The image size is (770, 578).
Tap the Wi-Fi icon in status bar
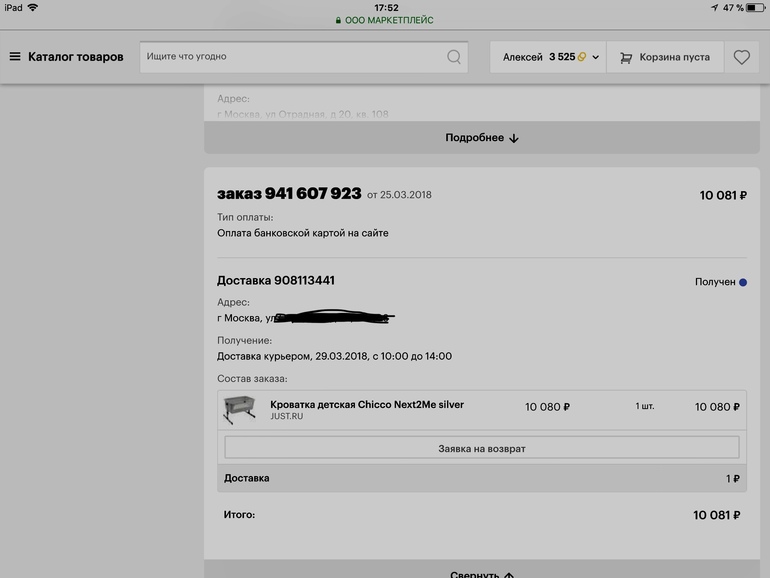click(33, 7)
